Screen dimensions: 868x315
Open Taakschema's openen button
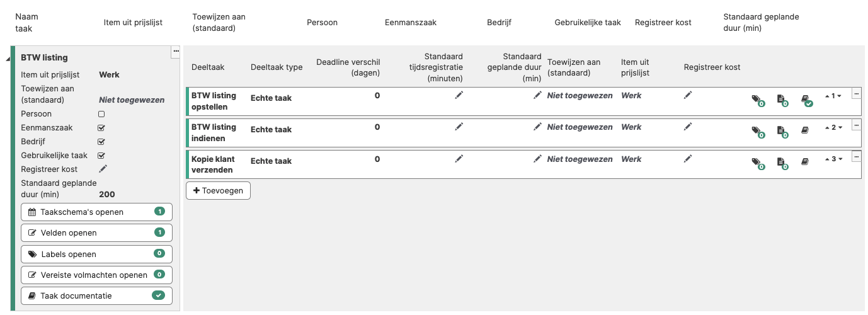(96, 212)
